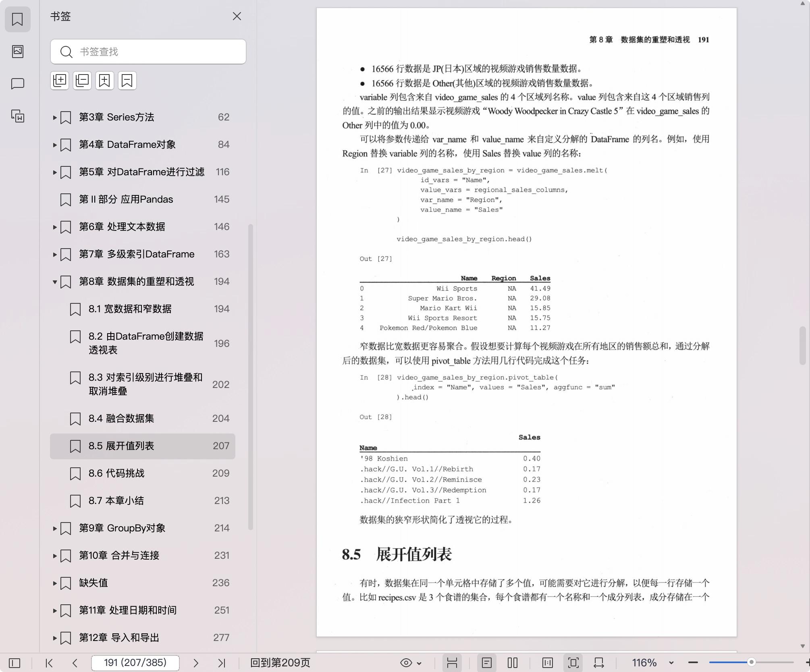Click 回到第209页 link
This screenshot has width=810, height=672.
click(280, 663)
